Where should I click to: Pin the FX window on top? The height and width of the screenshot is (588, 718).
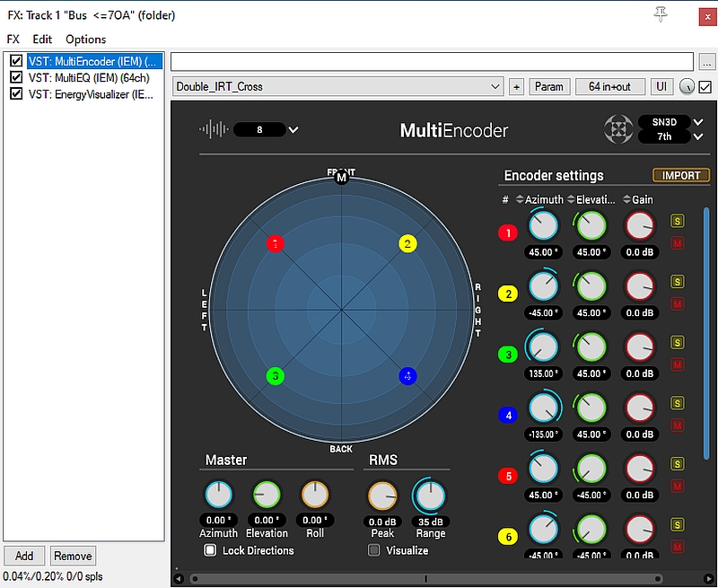pyautogui.click(x=662, y=14)
